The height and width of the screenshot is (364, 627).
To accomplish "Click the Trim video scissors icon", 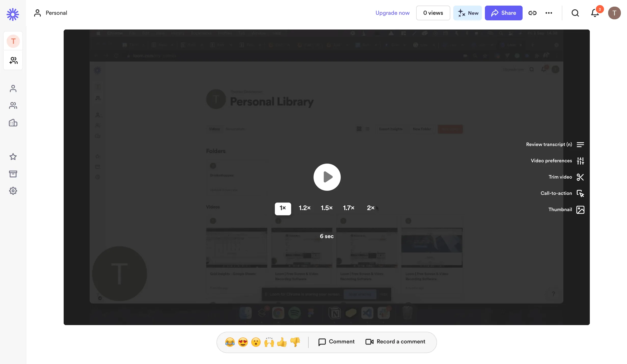I will [x=580, y=177].
